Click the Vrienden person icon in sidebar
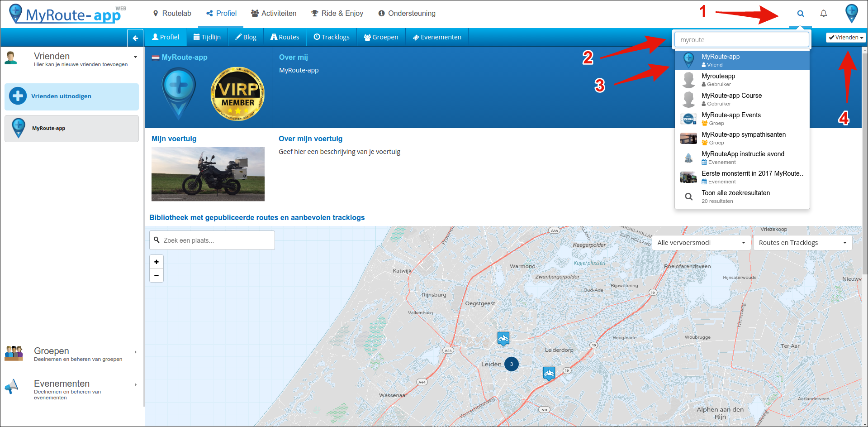This screenshot has height=427, width=868. point(11,58)
